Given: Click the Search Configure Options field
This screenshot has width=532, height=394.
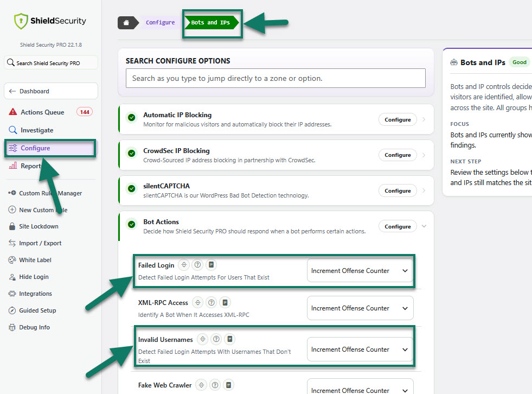Looking at the screenshot, I should (275, 78).
